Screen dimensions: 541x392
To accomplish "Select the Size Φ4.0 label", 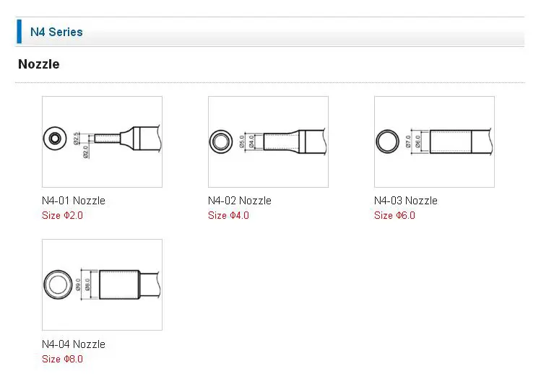I will pos(228,215).
